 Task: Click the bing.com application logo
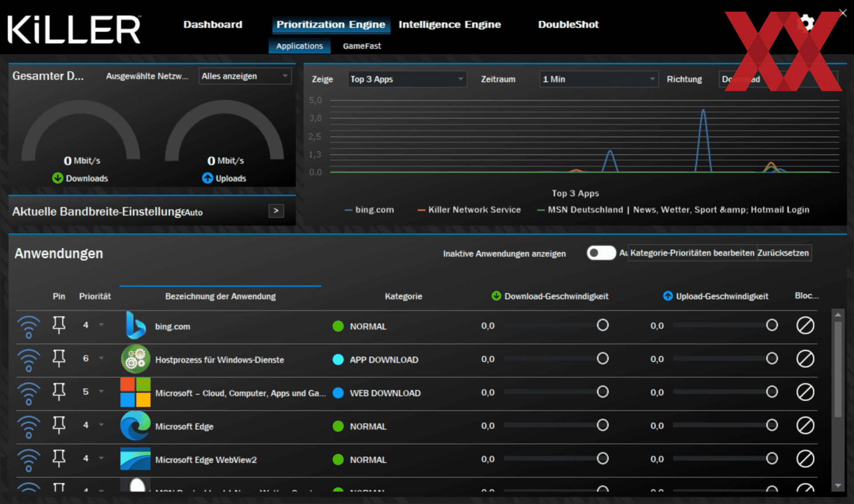[x=135, y=325]
